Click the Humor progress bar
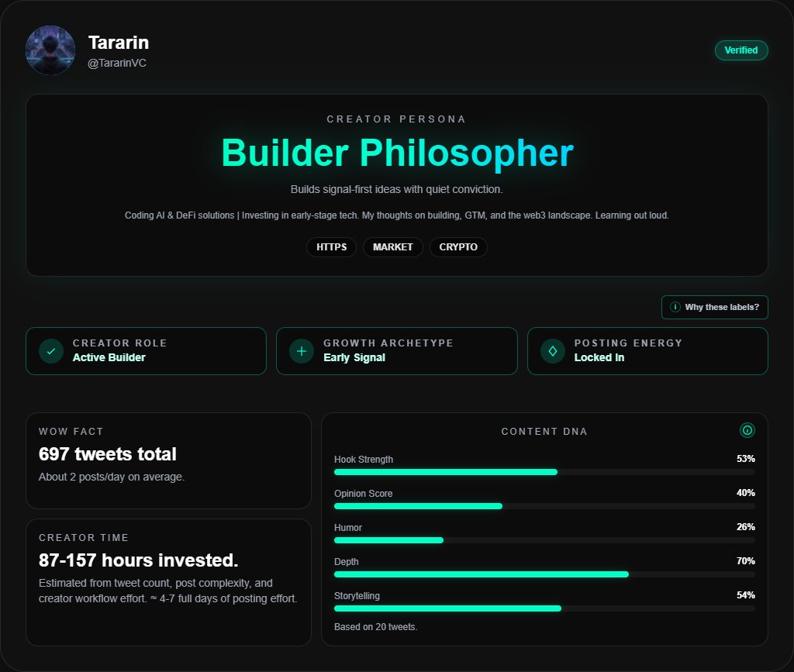 (x=544, y=540)
